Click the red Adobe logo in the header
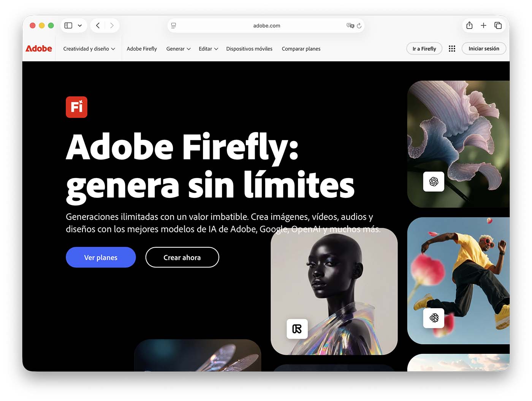Screen dimensions: 532x401 click(x=38, y=48)
